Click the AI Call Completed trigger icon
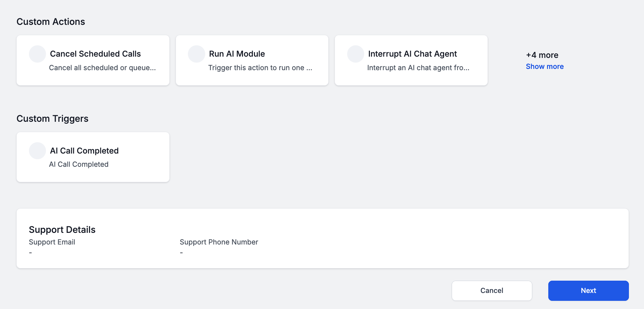644x309 pixels. [37, 150]
